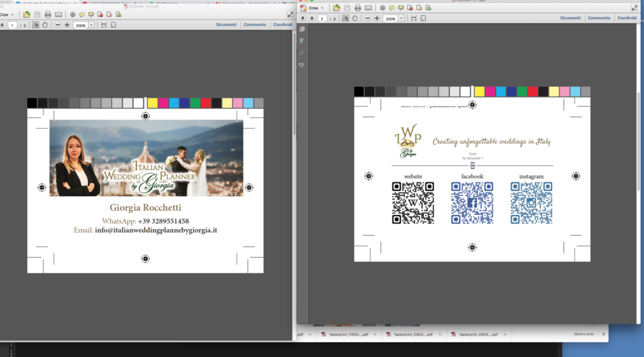Fit full page icon in right window
The image size is (644, 357).
423,18
